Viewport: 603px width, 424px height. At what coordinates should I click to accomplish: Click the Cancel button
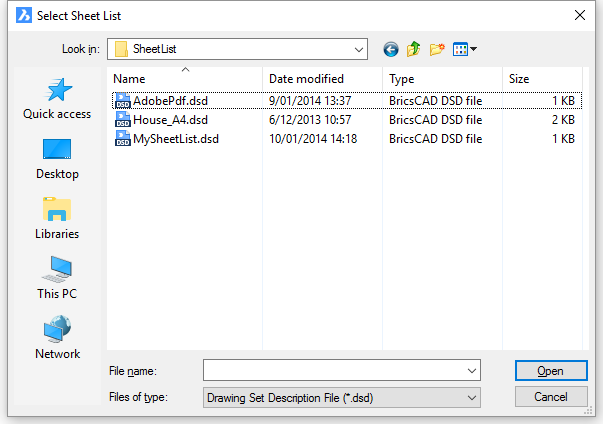pyautogui.click(x=551, y=397)
